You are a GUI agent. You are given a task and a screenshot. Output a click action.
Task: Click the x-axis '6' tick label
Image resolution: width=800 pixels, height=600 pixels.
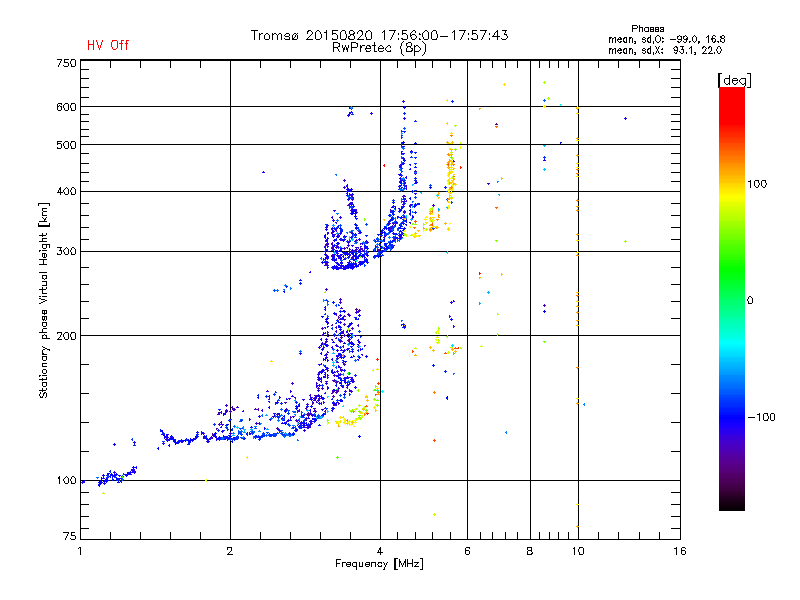pos(467,551)
